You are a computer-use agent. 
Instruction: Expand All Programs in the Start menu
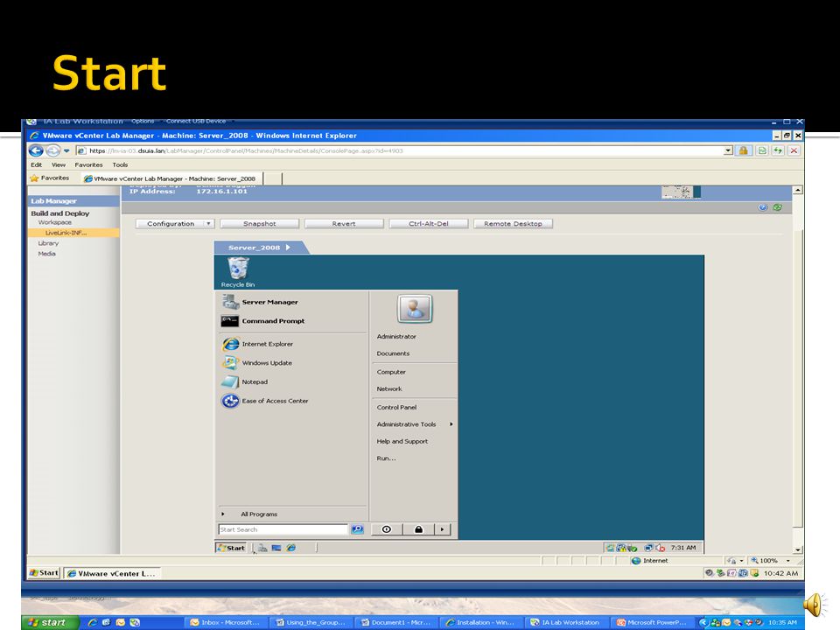259,514
